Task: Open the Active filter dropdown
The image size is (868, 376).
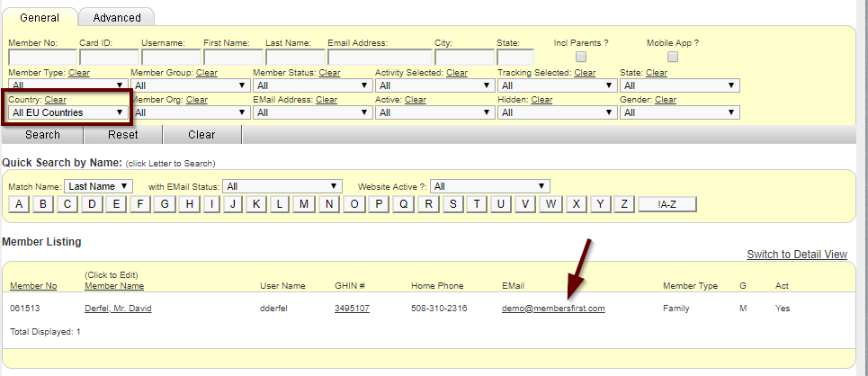Action: tap(434, 112)
